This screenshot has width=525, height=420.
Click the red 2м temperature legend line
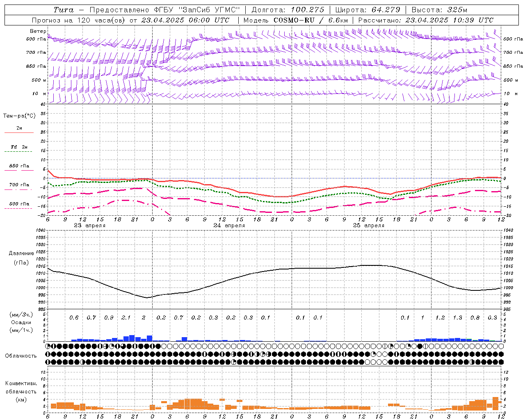(19, 132)
